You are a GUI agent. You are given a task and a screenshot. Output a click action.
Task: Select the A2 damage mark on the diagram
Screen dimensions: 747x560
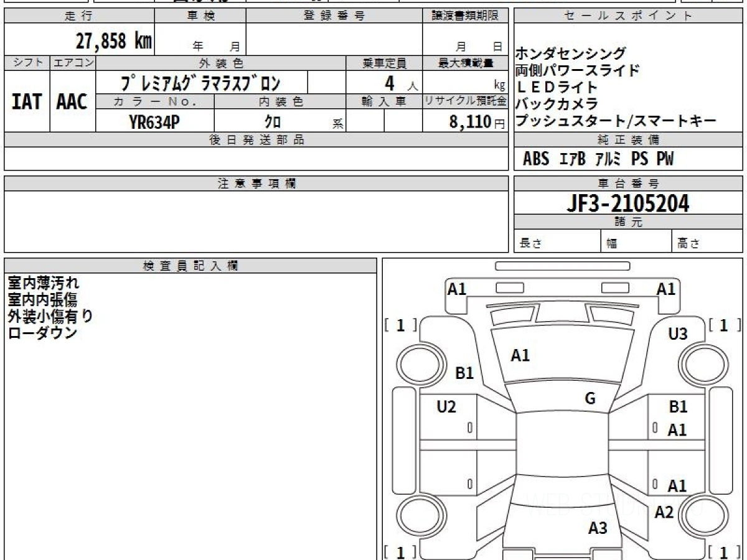tap(664, 512)
